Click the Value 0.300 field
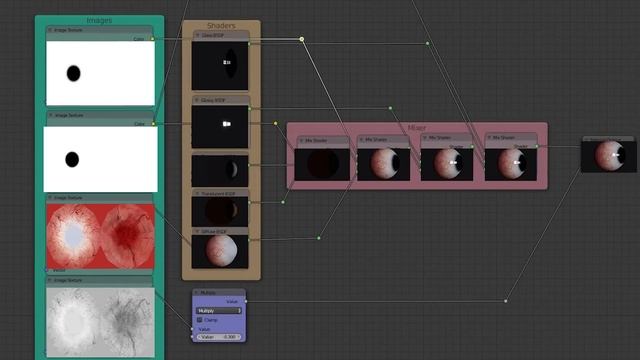 [219, 337]
